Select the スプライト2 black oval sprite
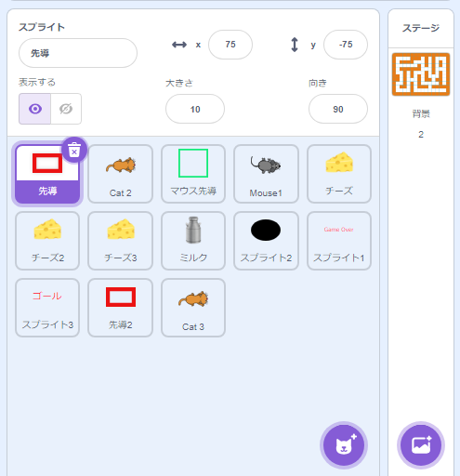460x476 pixels. point(266,241)
